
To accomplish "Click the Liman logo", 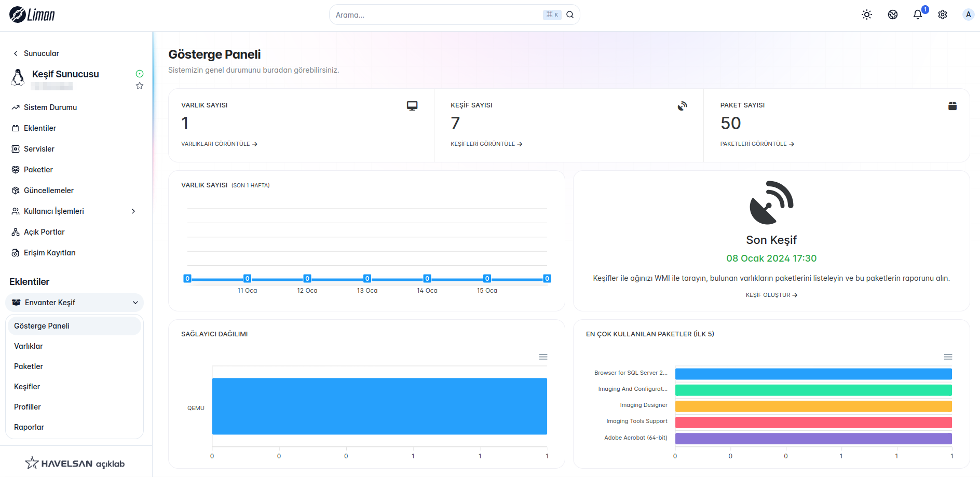I will 32,15.
